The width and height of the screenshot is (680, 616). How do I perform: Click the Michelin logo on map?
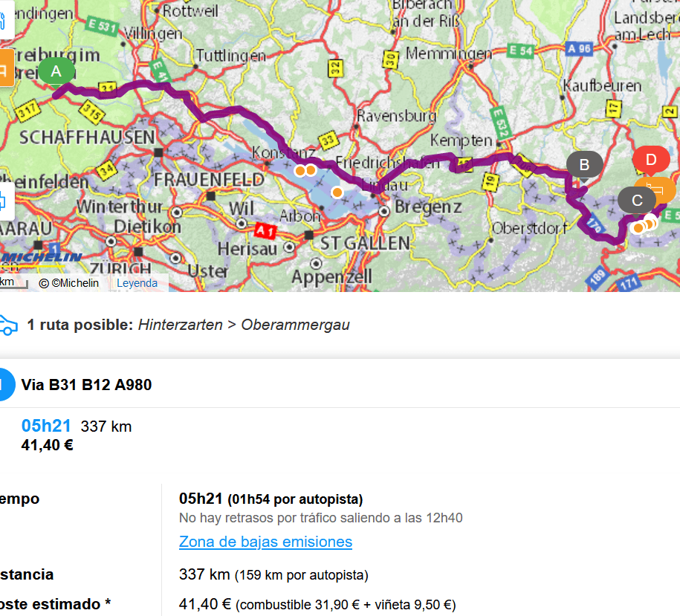(41, 258)
